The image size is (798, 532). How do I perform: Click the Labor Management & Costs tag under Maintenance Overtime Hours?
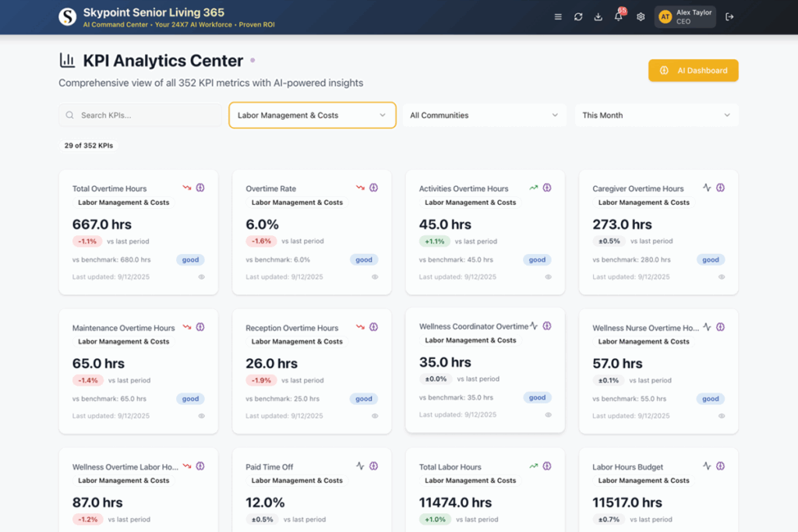(x=124, y=342)
